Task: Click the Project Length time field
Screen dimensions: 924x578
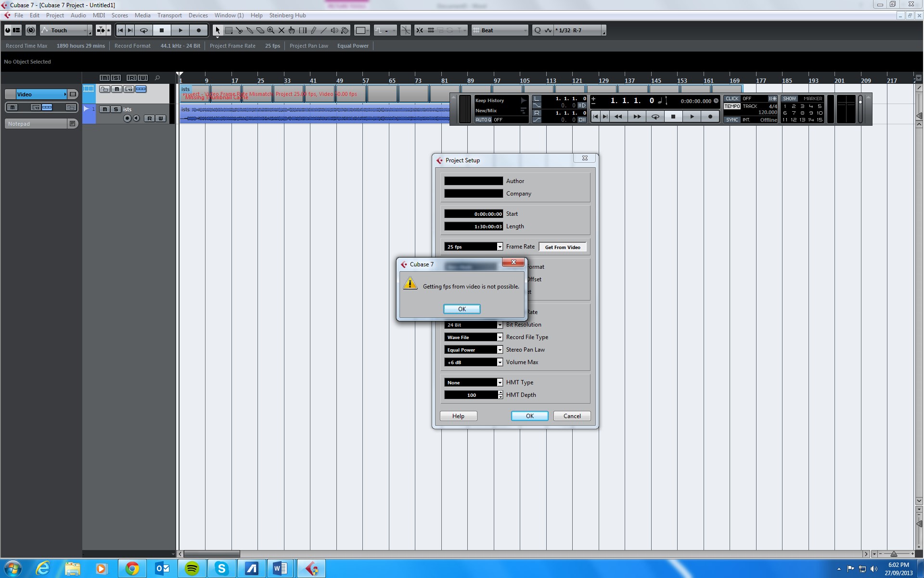Action: click(x=474, y=226)
